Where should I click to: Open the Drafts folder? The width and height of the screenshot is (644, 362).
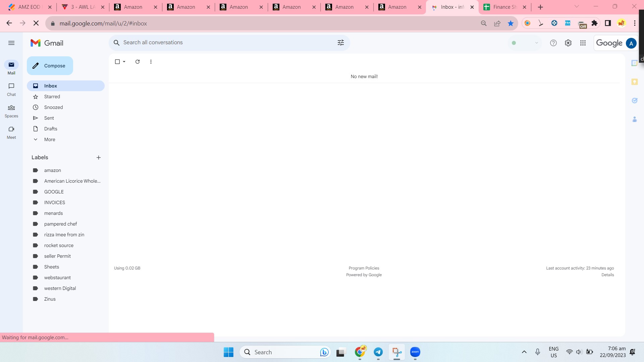tap(66, 129)
